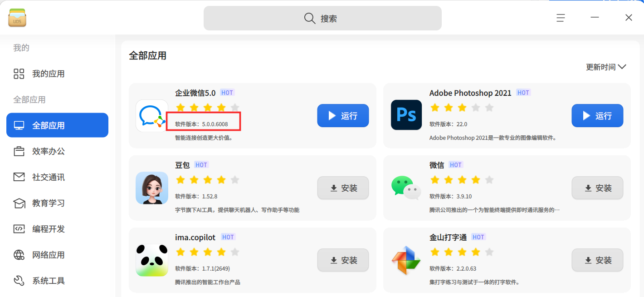Click the UOS app store logo
Screen dimensions: 644x297
18,18
